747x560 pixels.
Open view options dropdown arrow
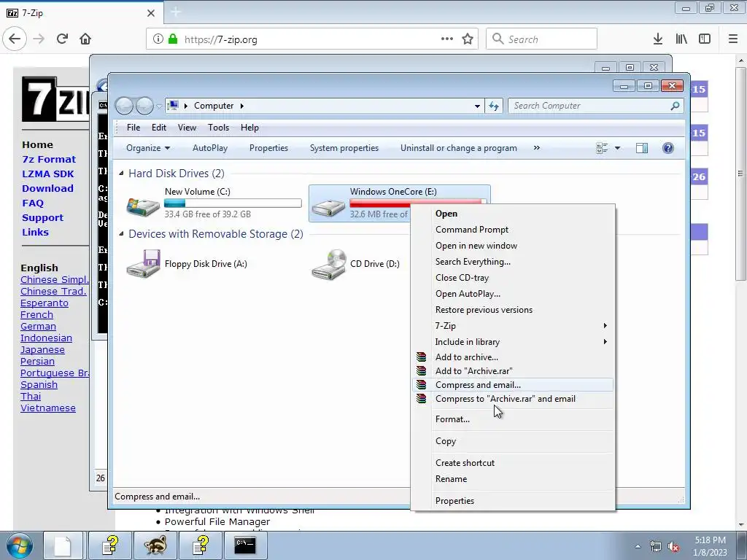click(617, 148)
